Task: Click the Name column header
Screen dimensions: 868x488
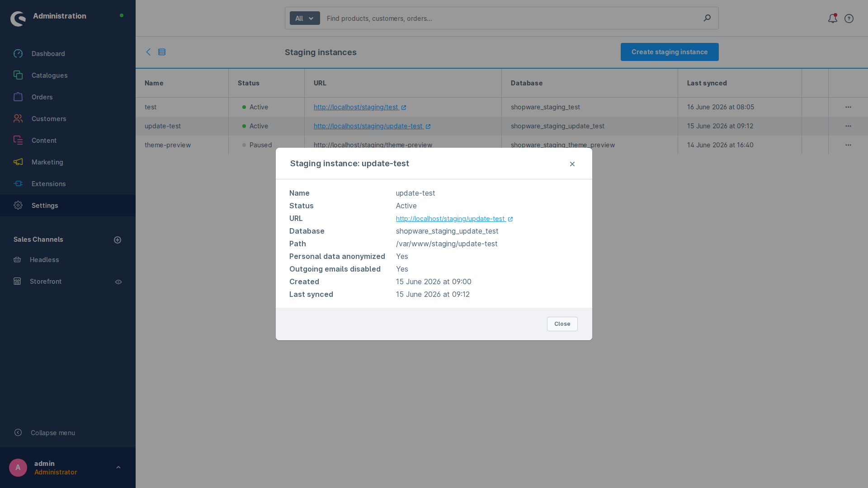Action: (182, 83)
